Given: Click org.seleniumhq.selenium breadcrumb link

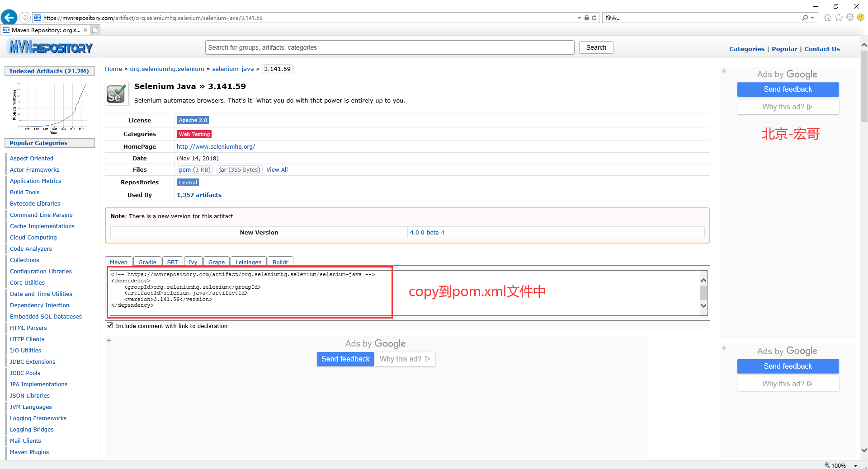Looking at the screenshot, I should click(167, 69).
